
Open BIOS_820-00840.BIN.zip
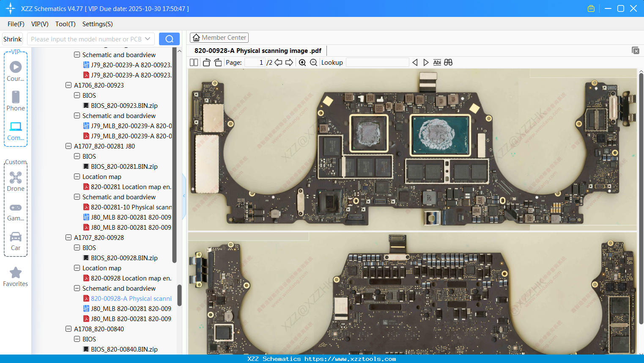click(x=124, y=349)
